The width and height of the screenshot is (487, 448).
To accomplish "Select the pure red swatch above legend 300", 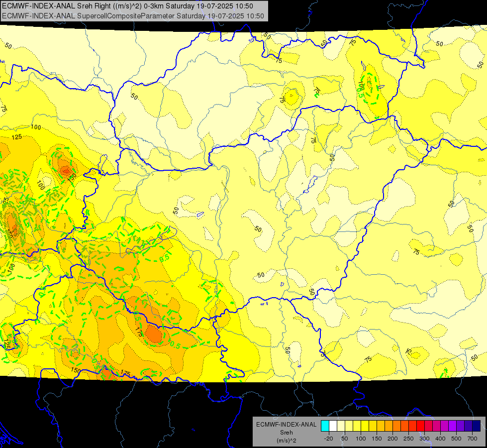I will pos(420,426).
